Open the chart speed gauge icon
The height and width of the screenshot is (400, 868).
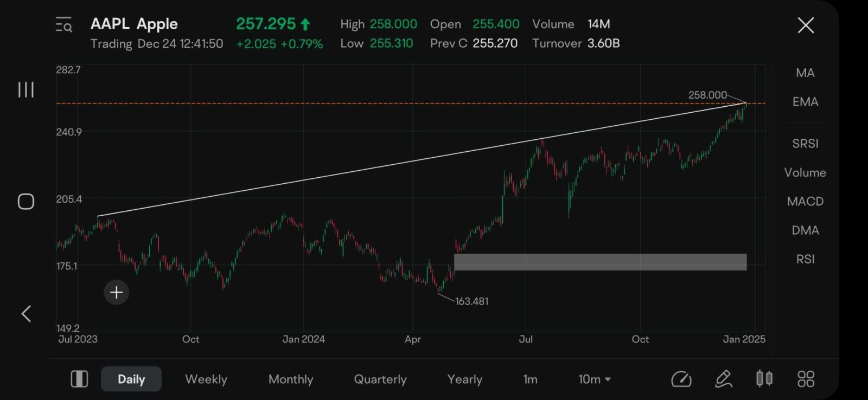(681, 379)
